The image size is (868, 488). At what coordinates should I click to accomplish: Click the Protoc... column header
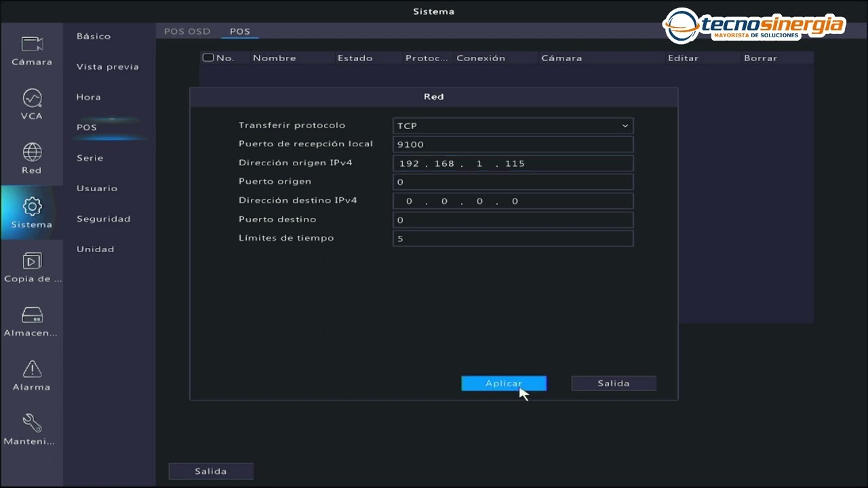[x=427, y=58]
